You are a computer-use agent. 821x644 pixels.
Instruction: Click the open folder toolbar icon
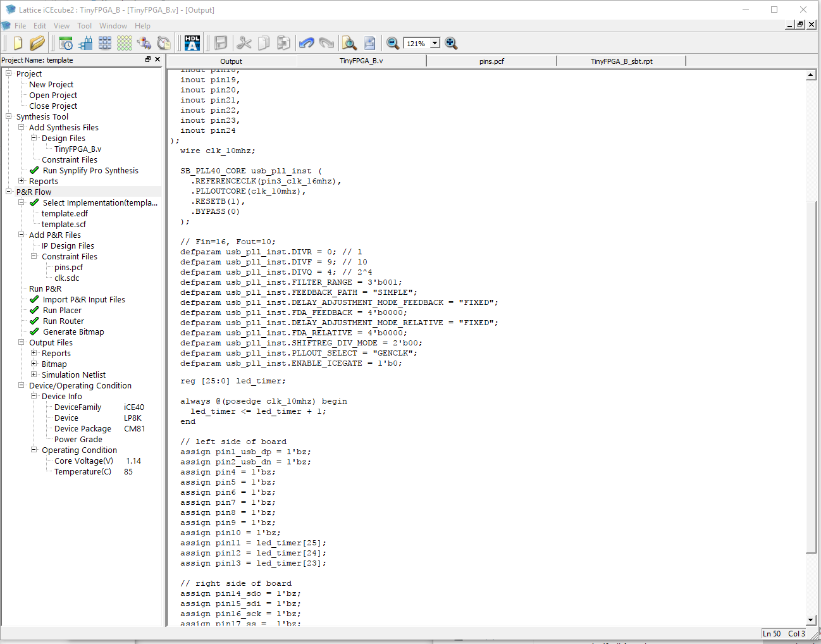[x=37, y=43]
